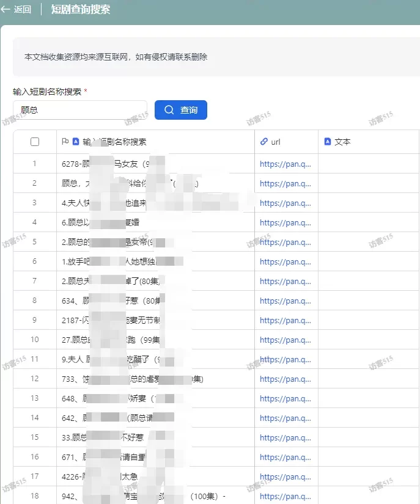The image size is (420, 504).
Task: Open the pan.q link in row 6
Action: 286,261
